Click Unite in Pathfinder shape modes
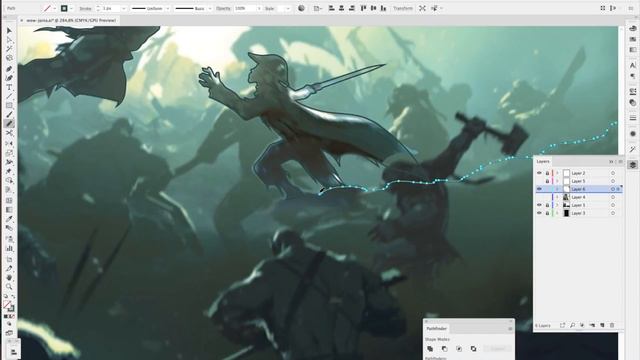This screenshot has height=360, width=640. click(430, 349)
